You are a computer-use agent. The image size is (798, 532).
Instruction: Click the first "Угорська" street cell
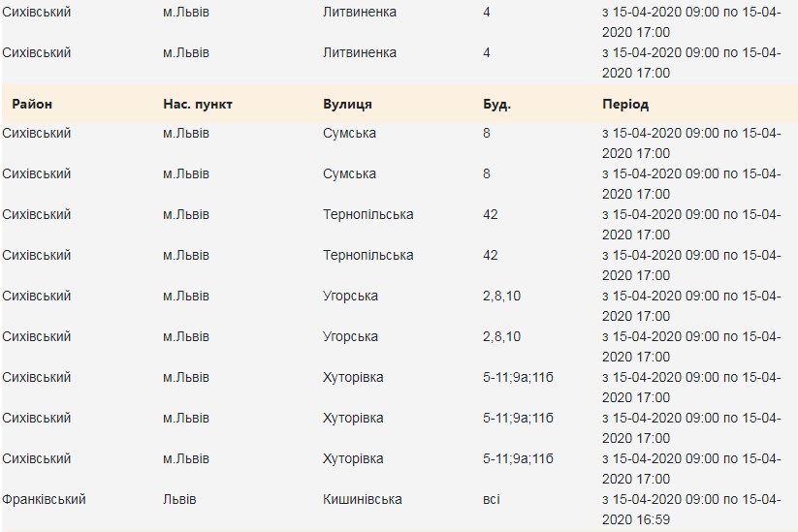click(x=350, y=296)
